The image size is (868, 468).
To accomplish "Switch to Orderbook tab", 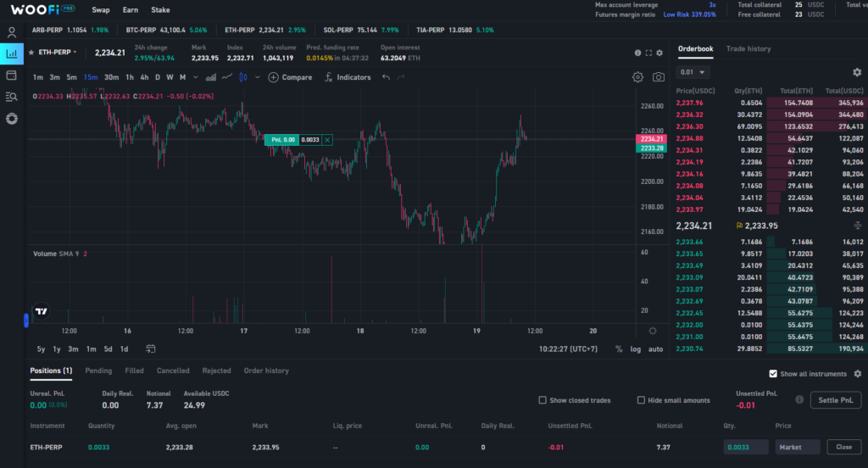I will [695, 48].
